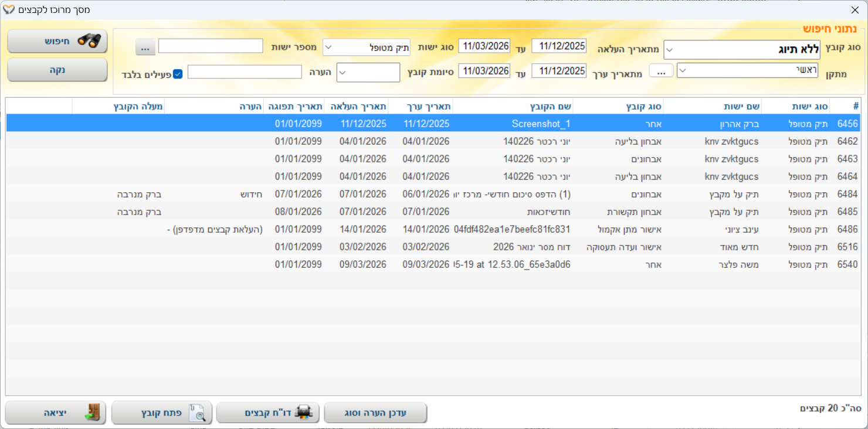The image size is (868, 429).
Task: Expand the facility dropdown
Action: pyautogui.click(x=683, y=71)
